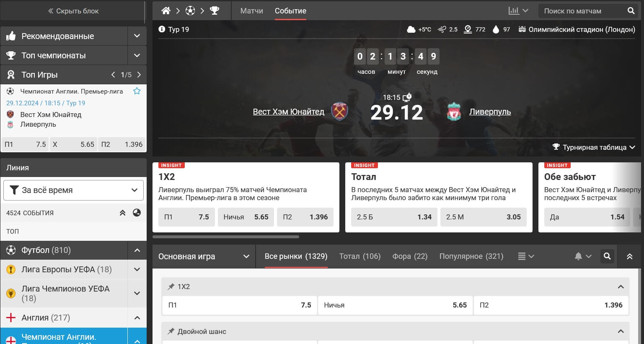Click the humidity drop icon
644x344 pixels.
(496, 29)
